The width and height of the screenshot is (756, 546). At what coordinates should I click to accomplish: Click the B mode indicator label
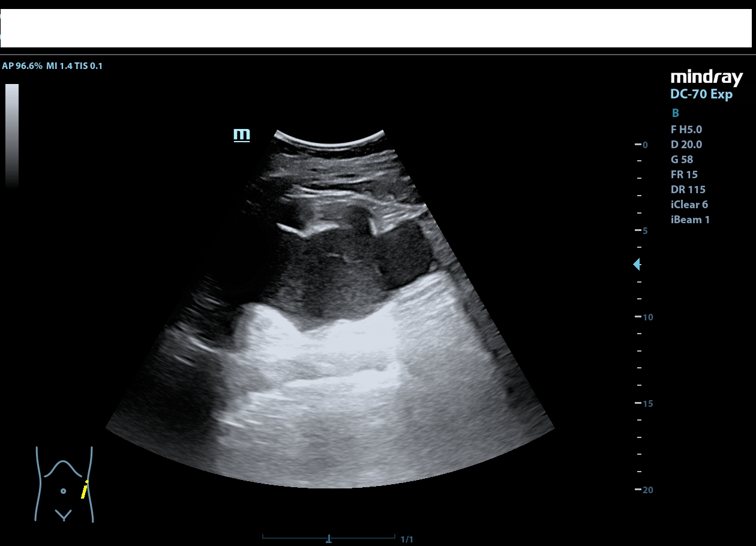pyautogui.click(x=675, y=113)
